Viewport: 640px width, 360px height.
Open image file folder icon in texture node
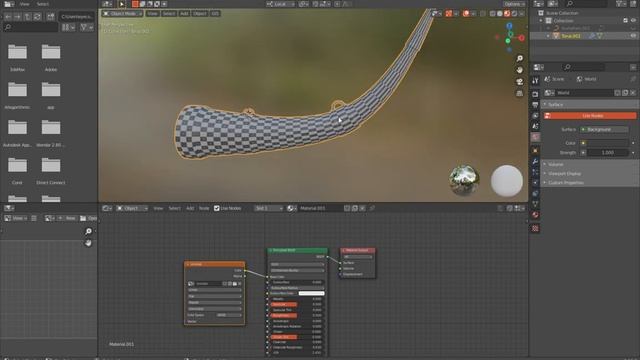coord(235,284)
